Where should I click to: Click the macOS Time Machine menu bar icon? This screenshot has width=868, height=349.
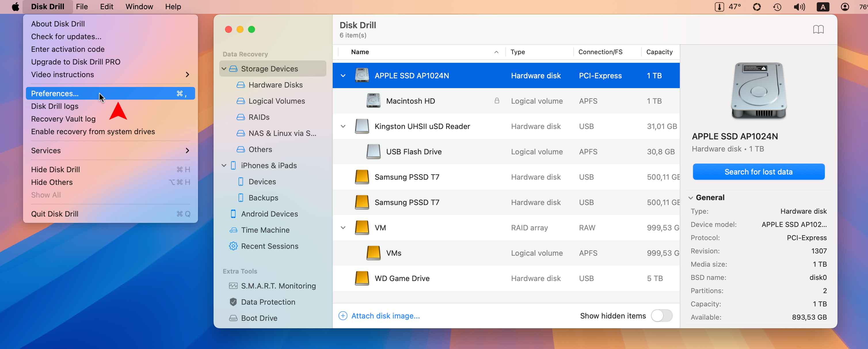click(x=777, y=7)
